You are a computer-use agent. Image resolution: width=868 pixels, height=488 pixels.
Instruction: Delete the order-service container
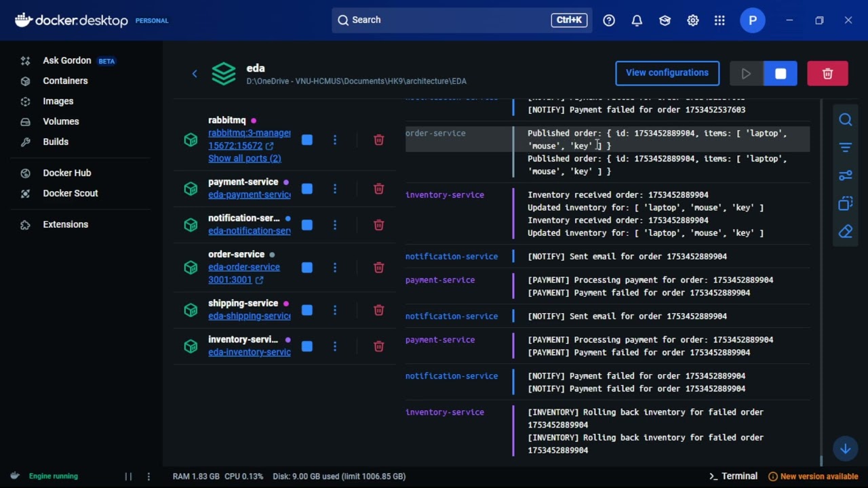point(379,267)
